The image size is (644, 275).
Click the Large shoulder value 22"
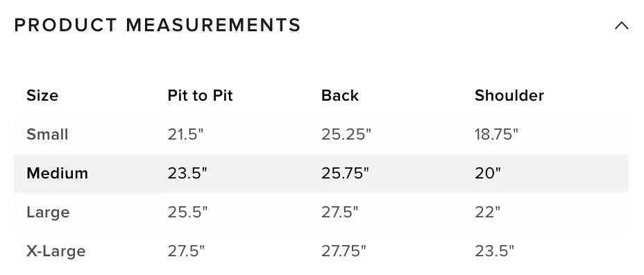click(488, 212)
